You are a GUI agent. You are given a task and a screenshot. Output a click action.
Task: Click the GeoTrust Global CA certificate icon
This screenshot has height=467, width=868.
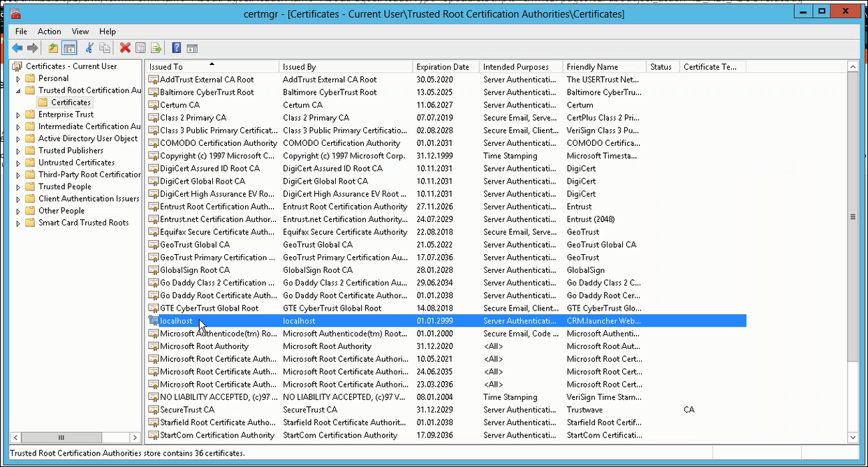(x=154, y=245)
